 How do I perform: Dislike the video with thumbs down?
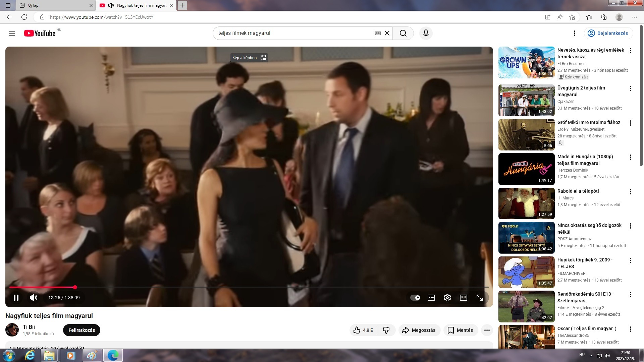tap(386, 330)
